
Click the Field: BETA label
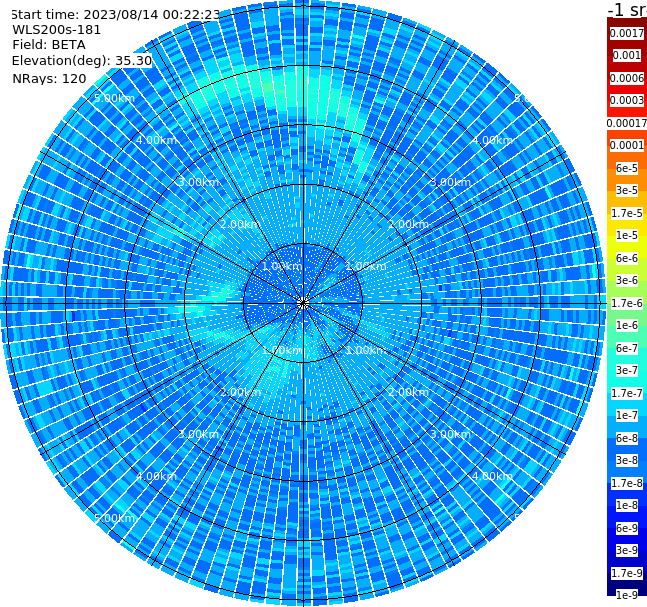[49, 45]
